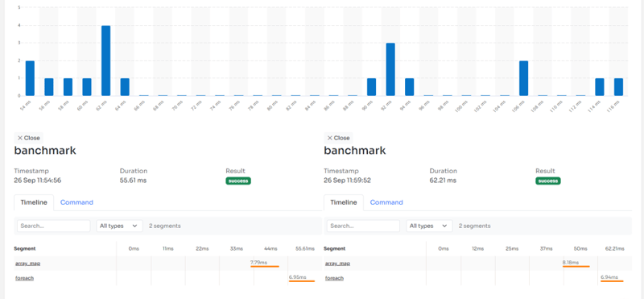Open foreach segment link in right panel

(334, 278)
